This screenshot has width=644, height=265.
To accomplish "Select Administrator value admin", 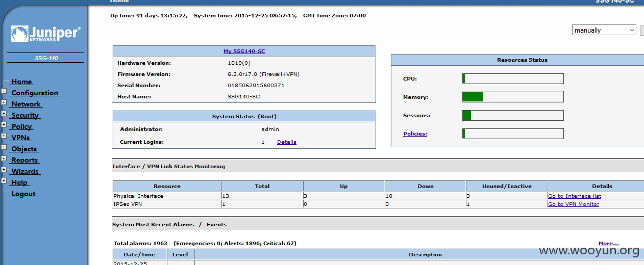I will pyautogui.click(x=270, y=129).
